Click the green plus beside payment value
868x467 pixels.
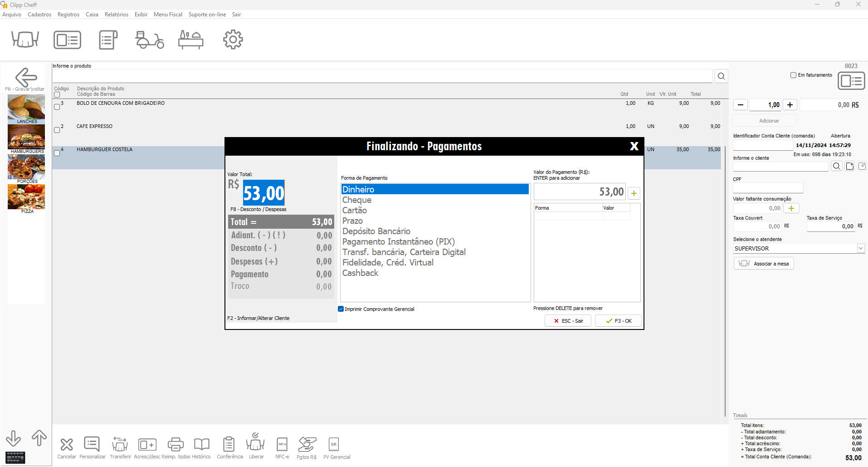pyautogui.click(x=634, y=193)
